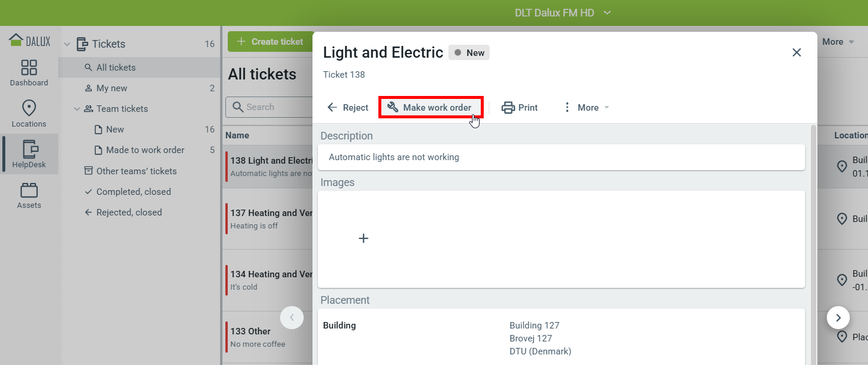Collapse the Team tickets group
The image size is (868, 365).
[77, 109]
